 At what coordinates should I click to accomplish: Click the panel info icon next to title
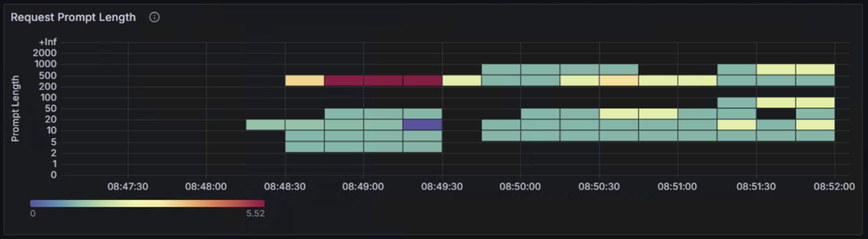(154, 17)
